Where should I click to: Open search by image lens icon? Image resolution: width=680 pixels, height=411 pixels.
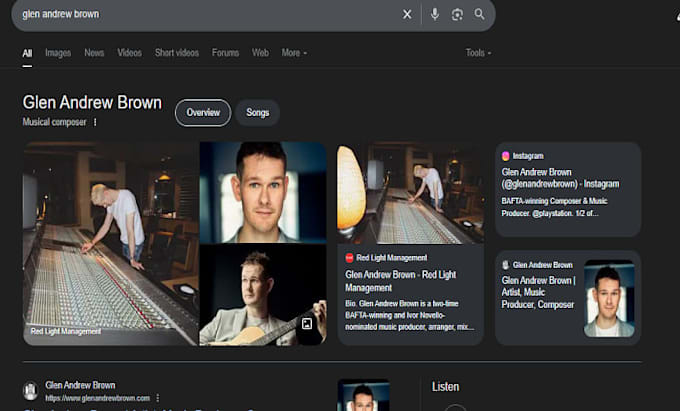tap(457, 14)
